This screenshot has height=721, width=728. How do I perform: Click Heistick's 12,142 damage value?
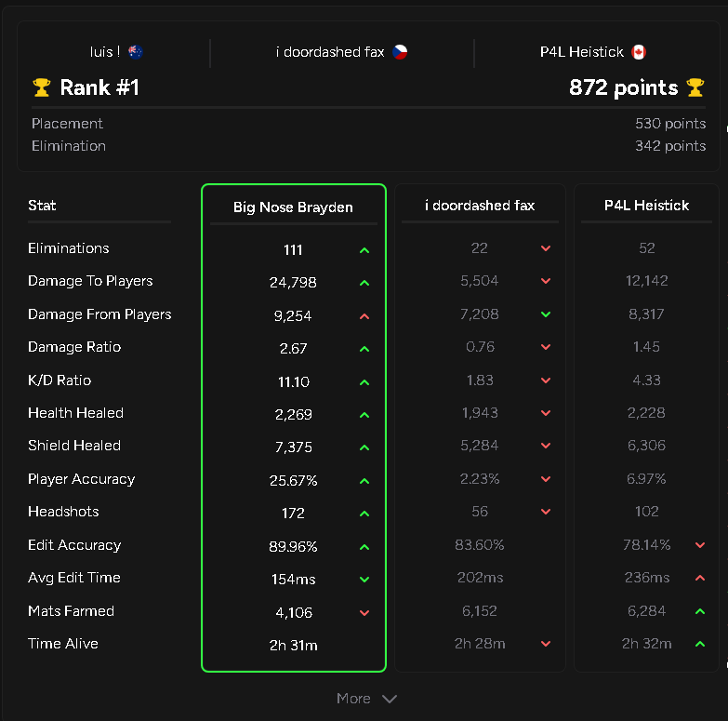(647, 281)
